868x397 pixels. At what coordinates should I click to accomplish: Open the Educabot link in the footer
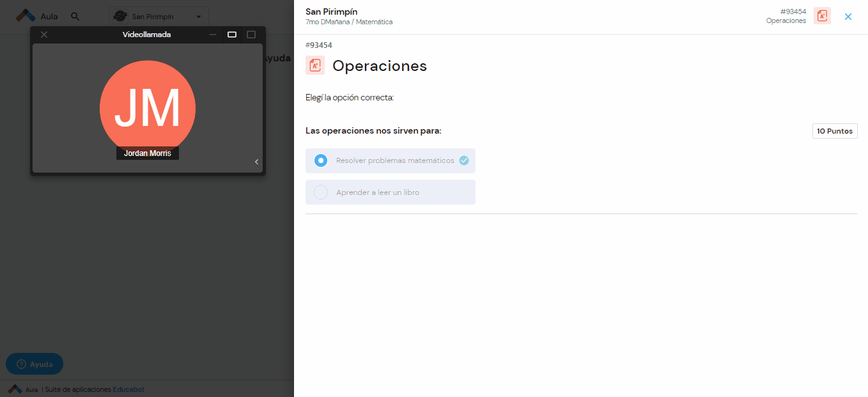click(128, 389)
